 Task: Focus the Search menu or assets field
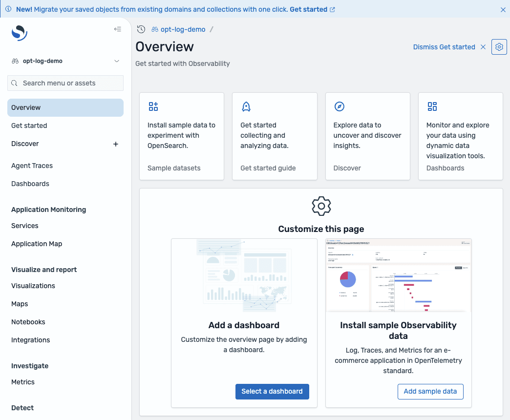pos(65,83)
